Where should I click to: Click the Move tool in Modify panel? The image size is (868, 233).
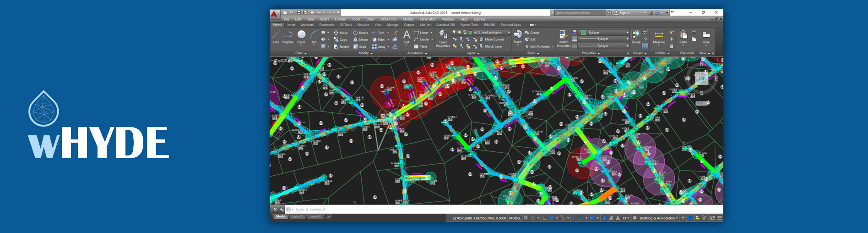click(341, 33)
